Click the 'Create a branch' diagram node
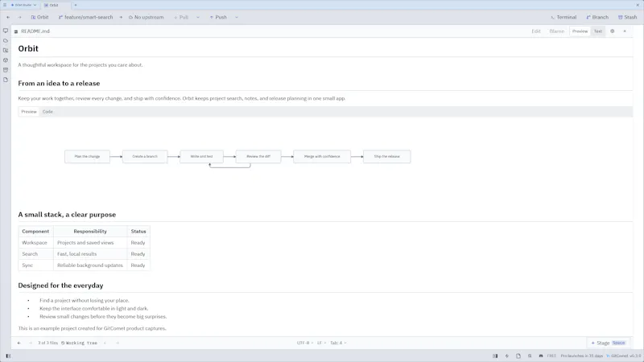 [145, 156]
